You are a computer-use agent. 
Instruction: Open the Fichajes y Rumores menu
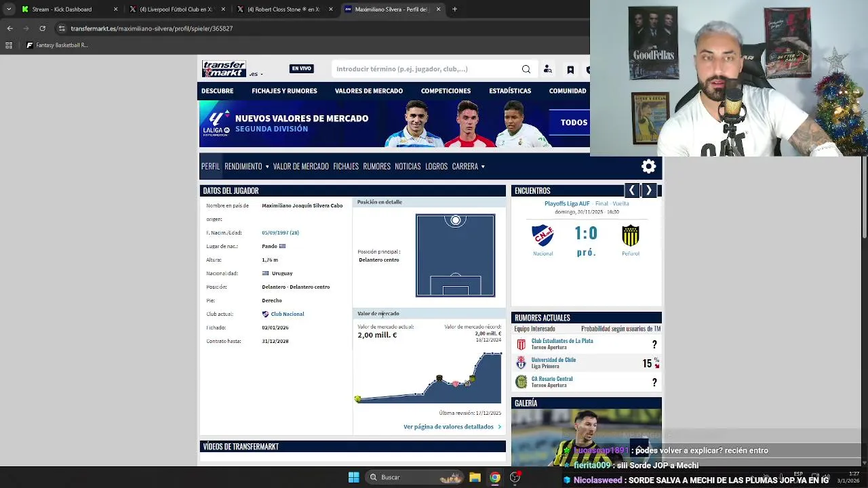(x=284, y=91)
